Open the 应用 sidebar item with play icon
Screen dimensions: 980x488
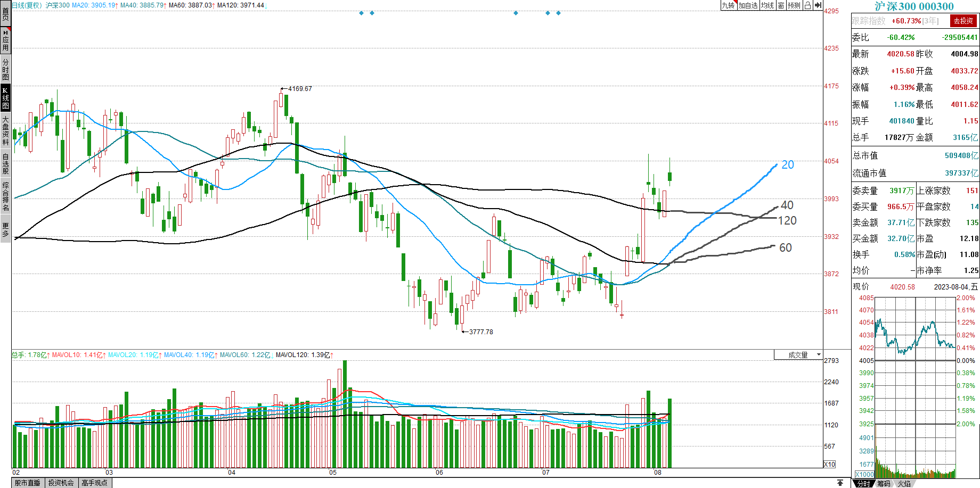[x=5, y=40]
